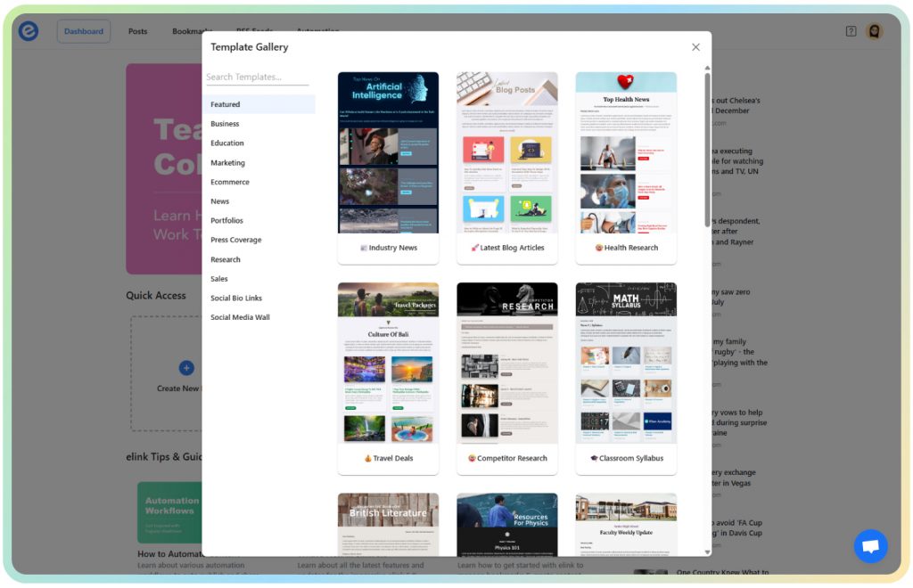Open the Latest Blog Articles template thumbnail
The image size is (913, 588).
pos(506,152)
